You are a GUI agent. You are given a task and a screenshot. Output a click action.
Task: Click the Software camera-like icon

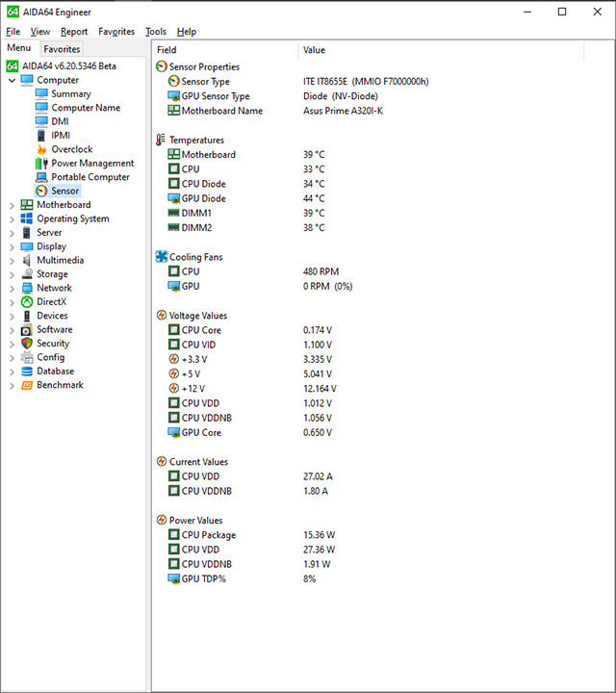pyautogui.click(x=27, y=330)
